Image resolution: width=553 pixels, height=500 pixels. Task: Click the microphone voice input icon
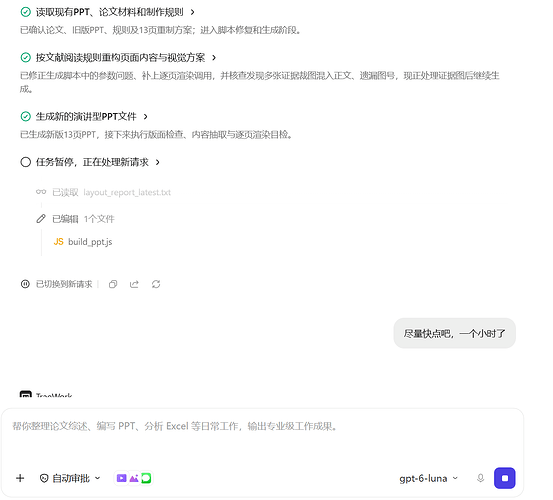[480, 478]
